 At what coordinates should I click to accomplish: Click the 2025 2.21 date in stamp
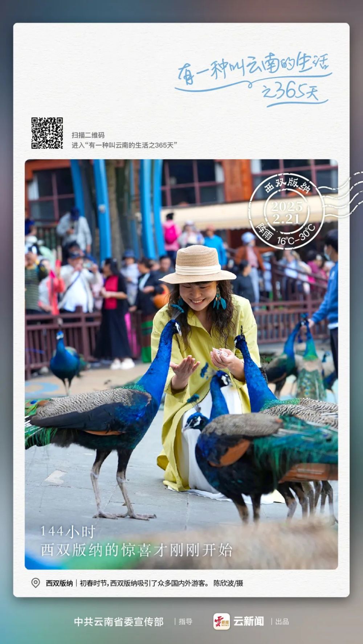click(287, 213)
